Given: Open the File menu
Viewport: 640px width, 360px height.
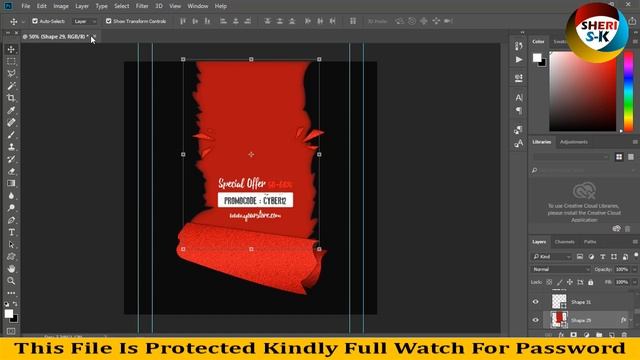Looking at the screenshot, I should tap(26, 6).
